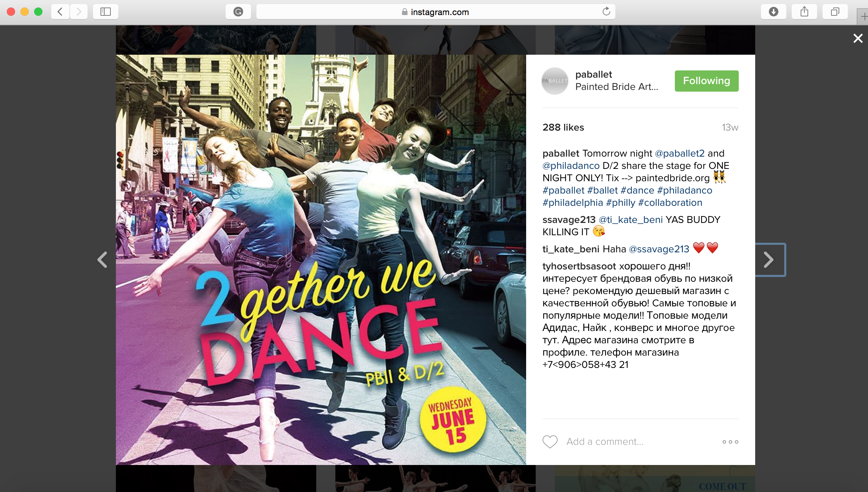This screenshot has height=492, width=868.
Task: Open the bottom-left ballet performance thumbnail
Action: (x=215, y=479)
